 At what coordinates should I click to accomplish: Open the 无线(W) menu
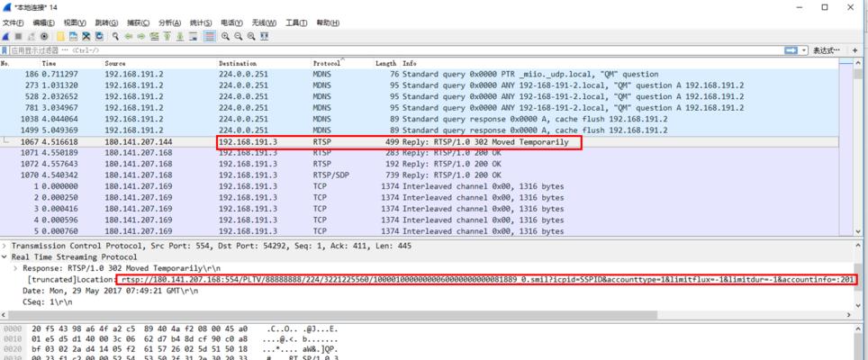point(264,22)
